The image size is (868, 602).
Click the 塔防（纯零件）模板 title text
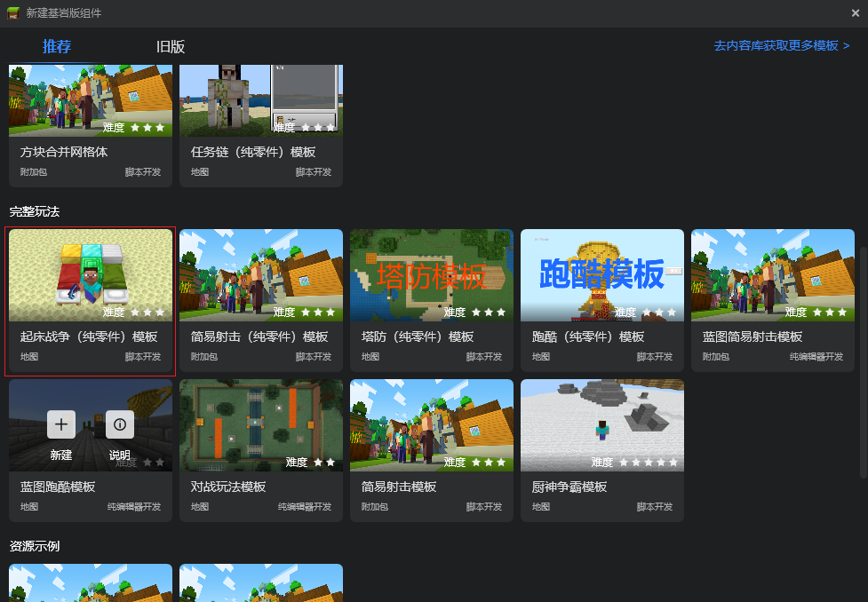[x=418, y=337]
